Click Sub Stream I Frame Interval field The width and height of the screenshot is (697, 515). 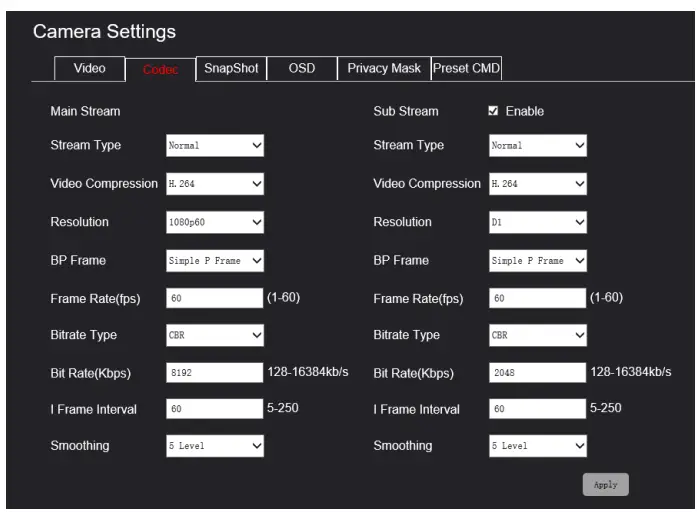[x=537, y=409]
